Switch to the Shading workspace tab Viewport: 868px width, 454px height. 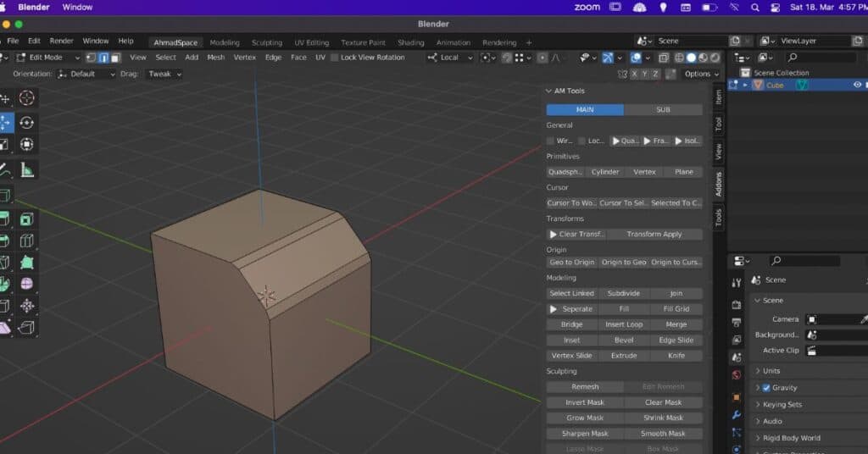tap(410, 42)
